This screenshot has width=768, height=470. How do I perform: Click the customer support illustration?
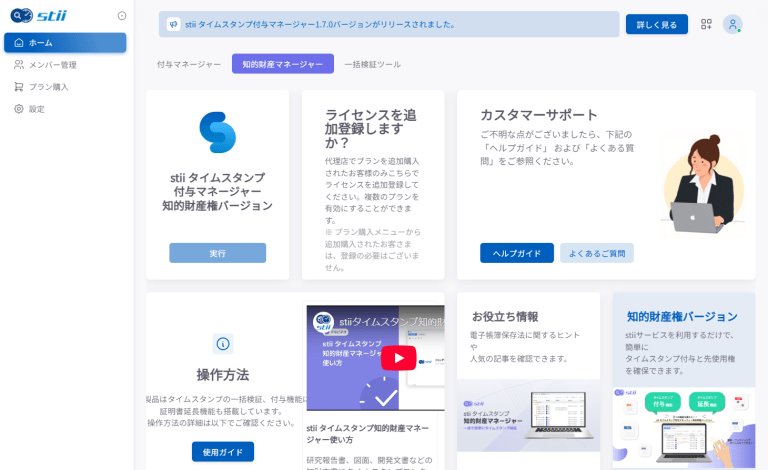click(703, 184)
